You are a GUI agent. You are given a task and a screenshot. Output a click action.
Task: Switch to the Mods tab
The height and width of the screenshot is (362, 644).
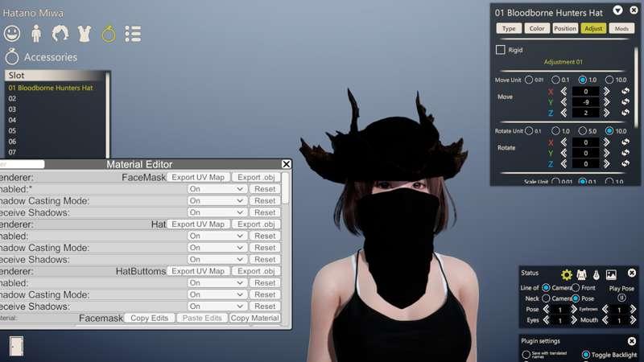(x=621, y=28)
